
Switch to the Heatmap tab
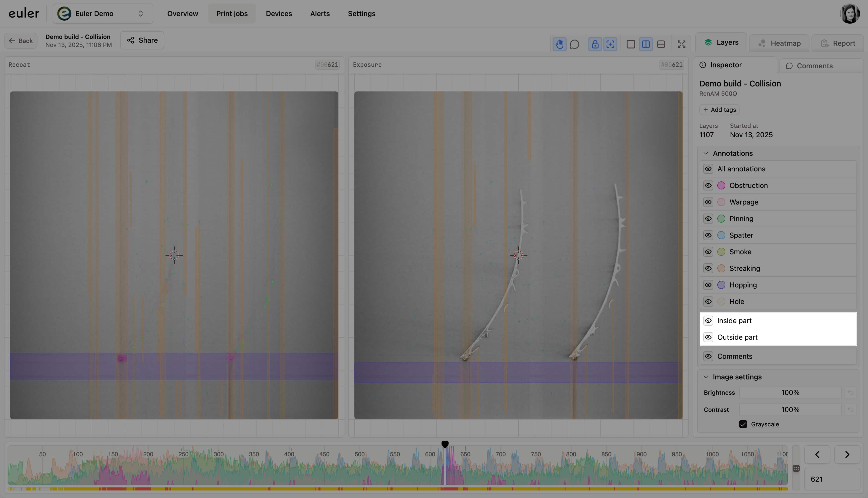tap(779, 43)
